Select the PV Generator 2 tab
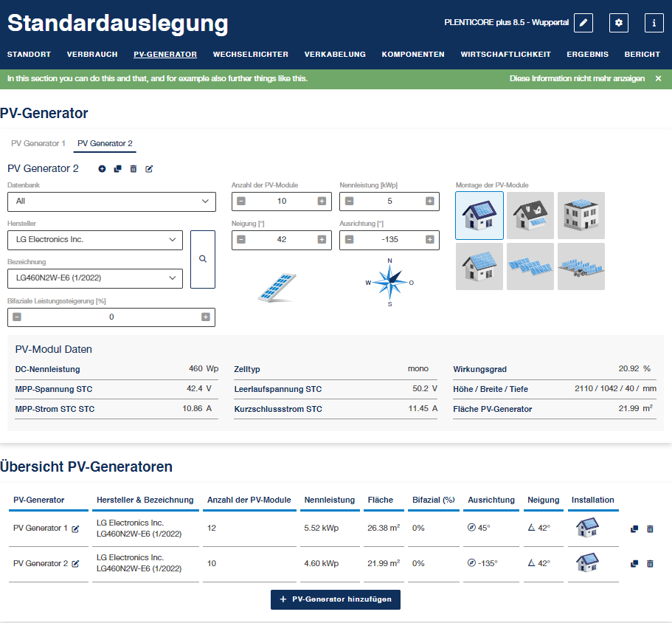This screenshot has width=672, height=623. click(x=105, y=143)
